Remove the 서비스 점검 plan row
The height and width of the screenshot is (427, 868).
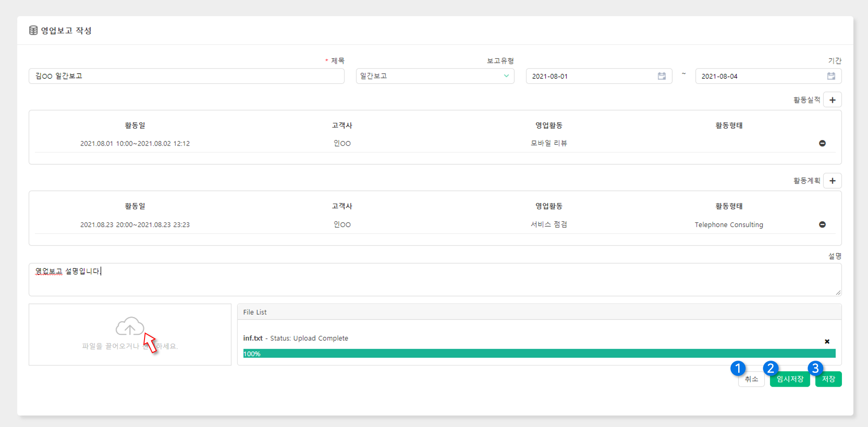click(x=822, y=225)
